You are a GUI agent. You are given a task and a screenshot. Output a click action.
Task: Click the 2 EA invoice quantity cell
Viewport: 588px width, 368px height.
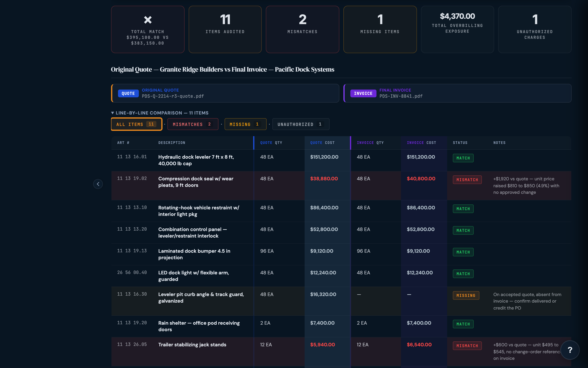click(x=362, y=323)
